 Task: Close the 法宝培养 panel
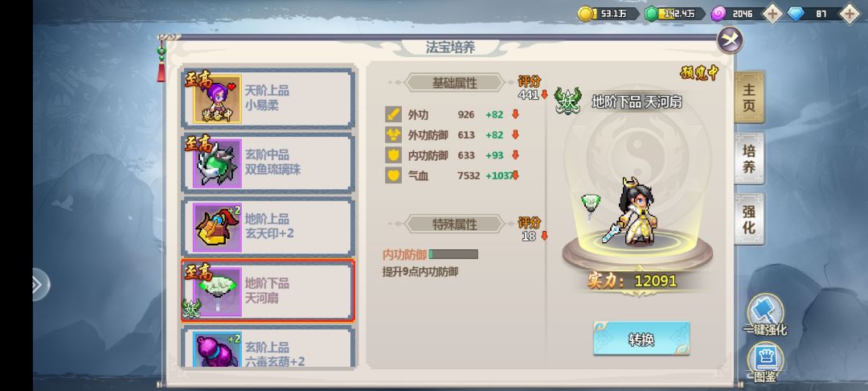[x=730, y=40]
